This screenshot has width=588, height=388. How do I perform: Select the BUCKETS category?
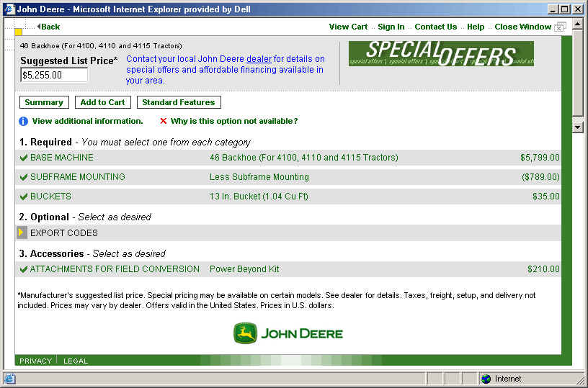(x=50, y=197)
